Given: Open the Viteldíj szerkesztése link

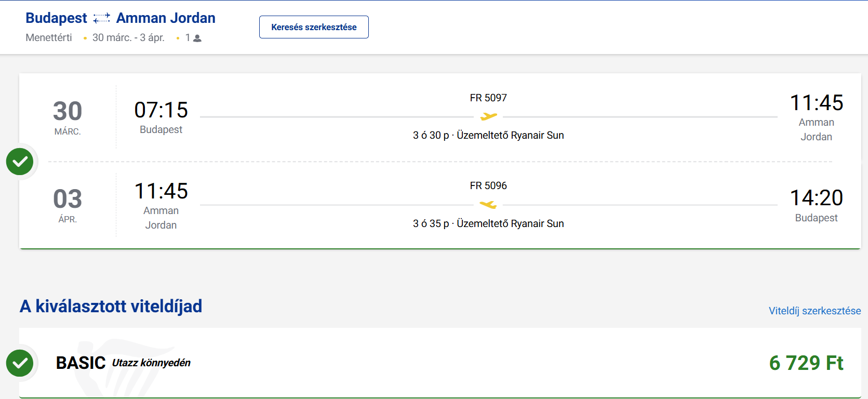Looking at the screenshot, I should (x=814, y=311).
